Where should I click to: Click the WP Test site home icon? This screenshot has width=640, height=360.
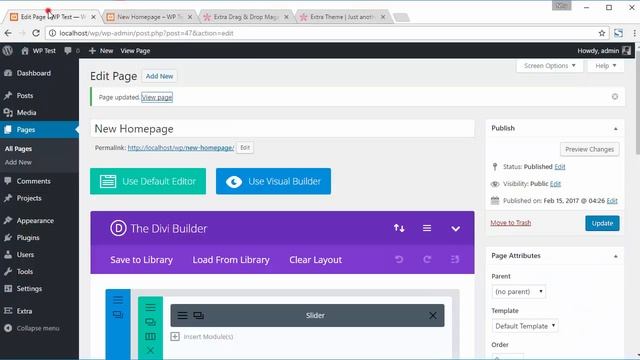[x=25, y=51]
